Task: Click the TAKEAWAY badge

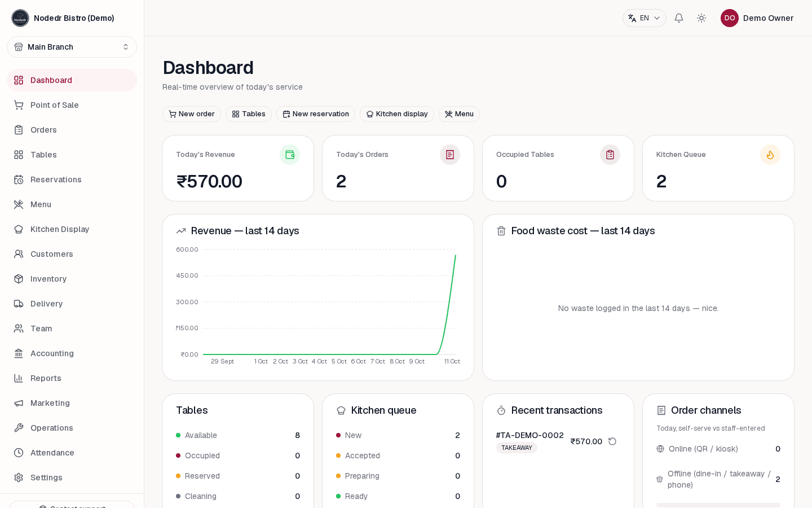Action: click(517, 448)
